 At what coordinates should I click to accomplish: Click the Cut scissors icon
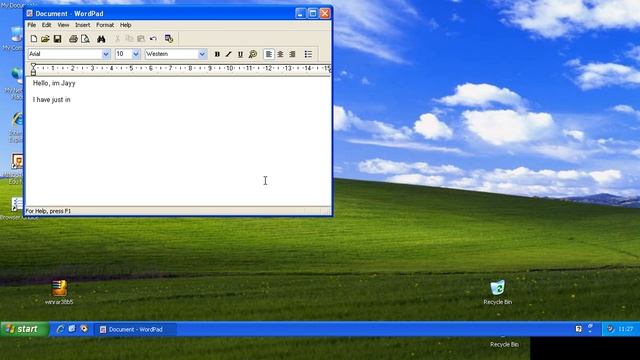(x=118, y=39)
